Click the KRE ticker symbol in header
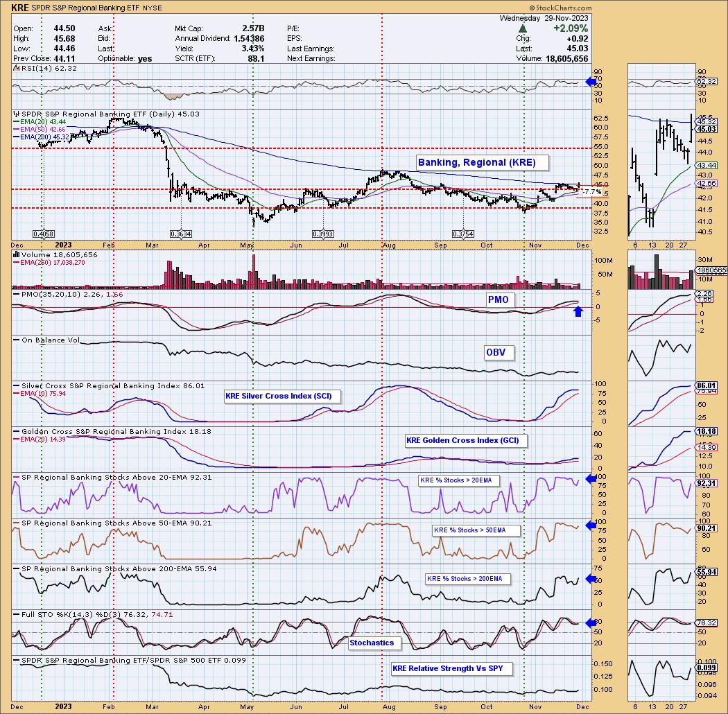Viewport: 728px width, 714px height. (19, 8)
